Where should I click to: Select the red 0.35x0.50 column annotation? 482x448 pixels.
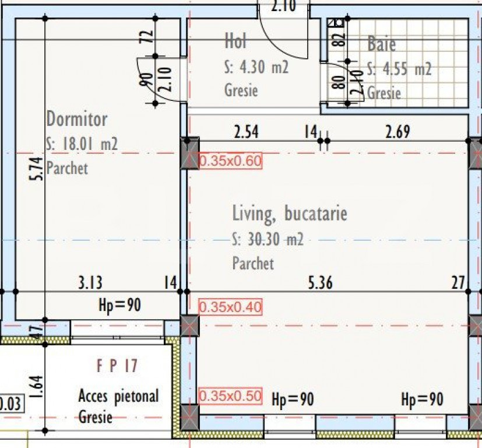(231, 395)
